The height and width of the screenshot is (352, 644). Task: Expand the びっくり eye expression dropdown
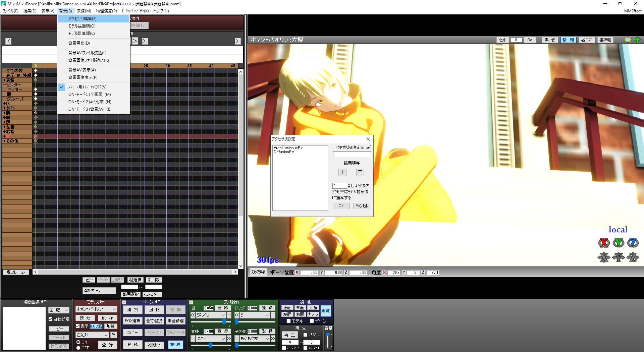[223, 315]
